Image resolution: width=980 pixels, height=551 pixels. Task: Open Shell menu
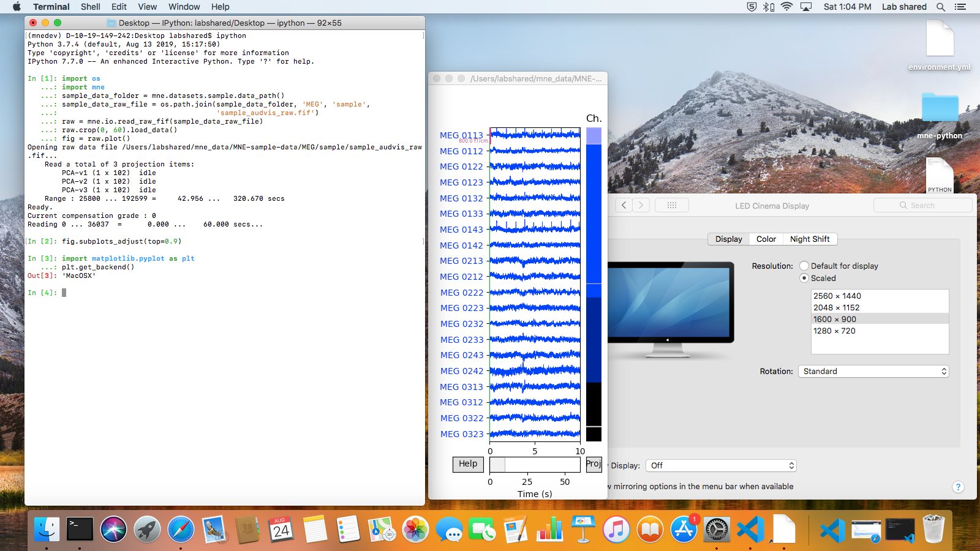tap(91, 7)
